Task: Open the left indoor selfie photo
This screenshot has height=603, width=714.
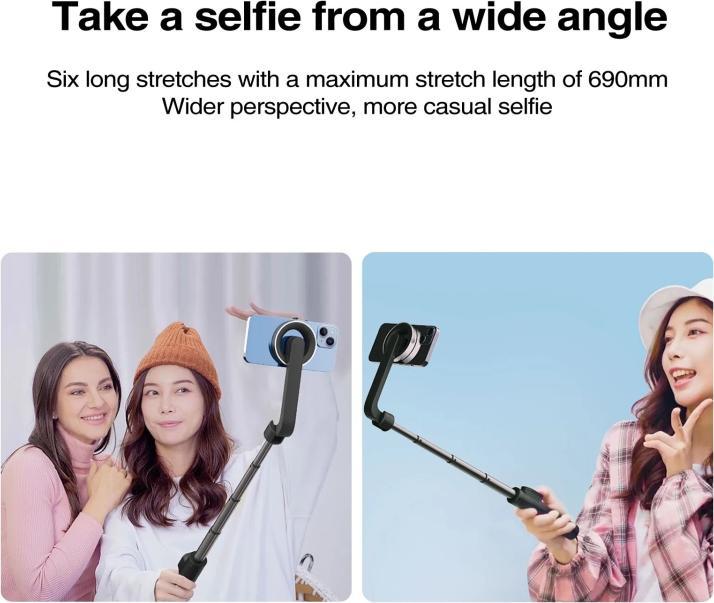Action: click(176, 427)
